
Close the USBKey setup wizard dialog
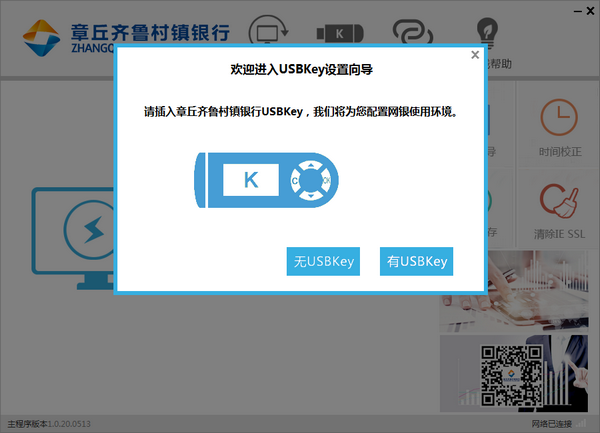coord(475,55)
